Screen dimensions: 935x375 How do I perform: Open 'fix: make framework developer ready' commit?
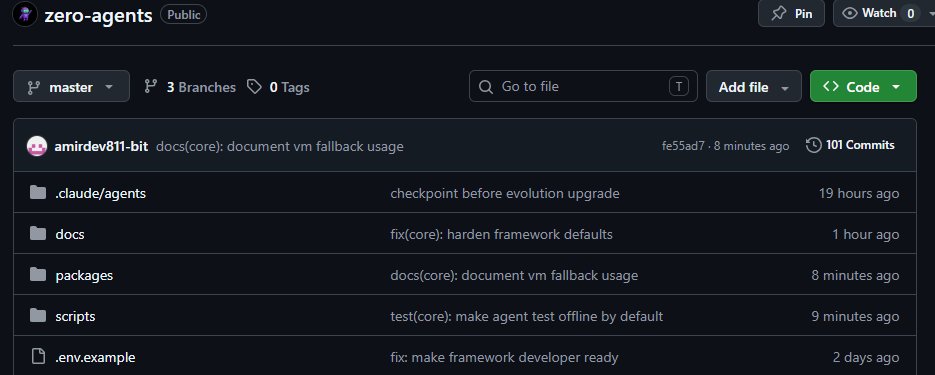[x=504, y=357]
